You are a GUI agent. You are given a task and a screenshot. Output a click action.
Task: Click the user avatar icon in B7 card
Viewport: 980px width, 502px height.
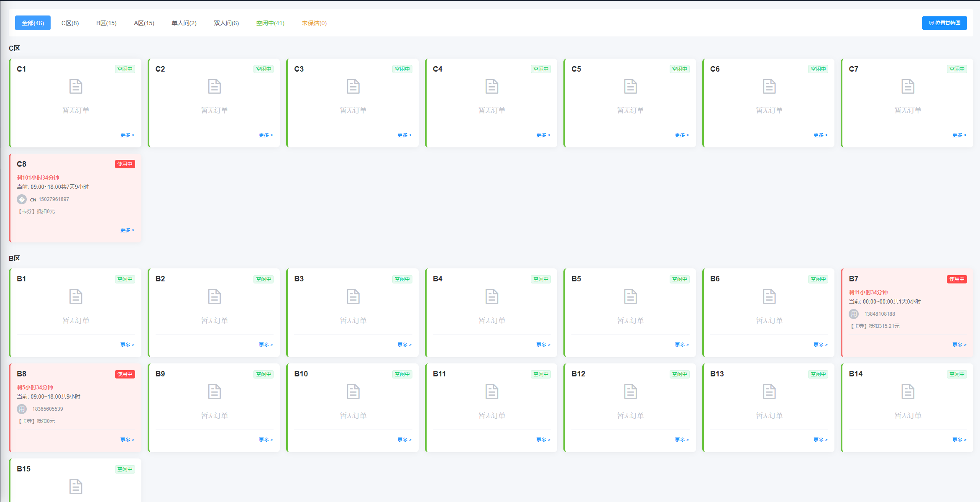point(854,314)
